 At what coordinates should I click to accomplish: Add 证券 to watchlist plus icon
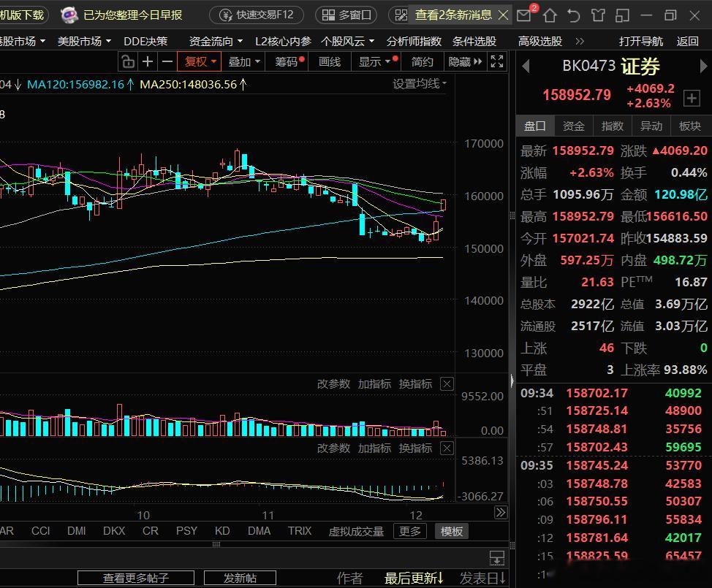(692, 99)
